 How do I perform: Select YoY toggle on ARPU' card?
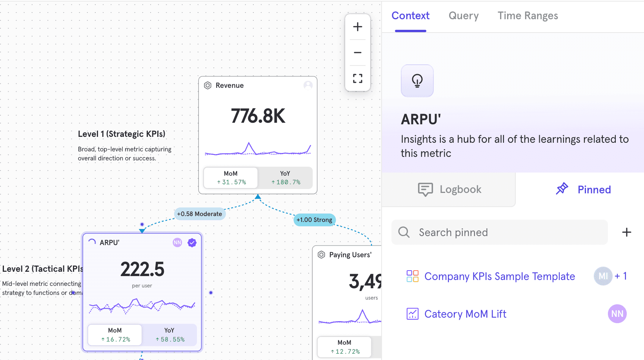(169, 335)
